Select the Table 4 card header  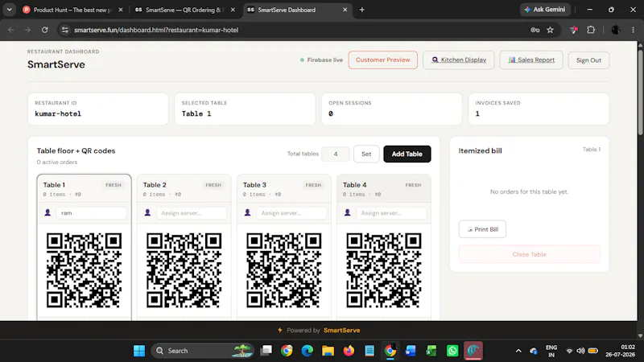point(384,189)
